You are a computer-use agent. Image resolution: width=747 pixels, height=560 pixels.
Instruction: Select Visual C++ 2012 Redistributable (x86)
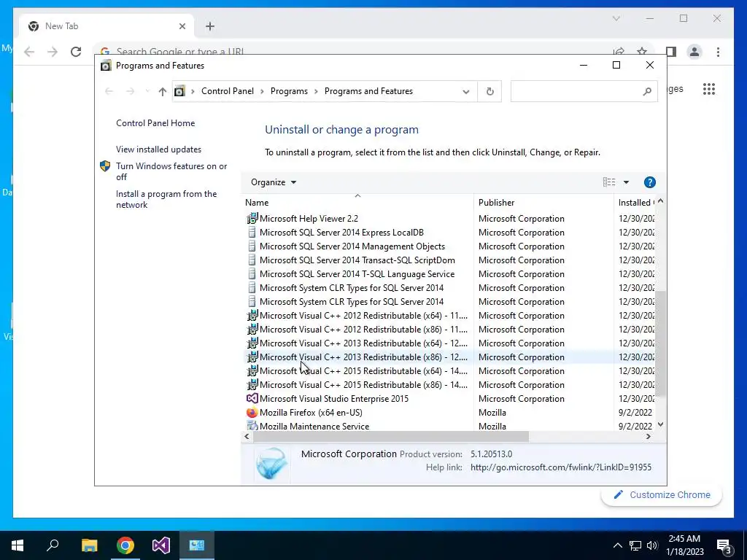coord(363,330)
